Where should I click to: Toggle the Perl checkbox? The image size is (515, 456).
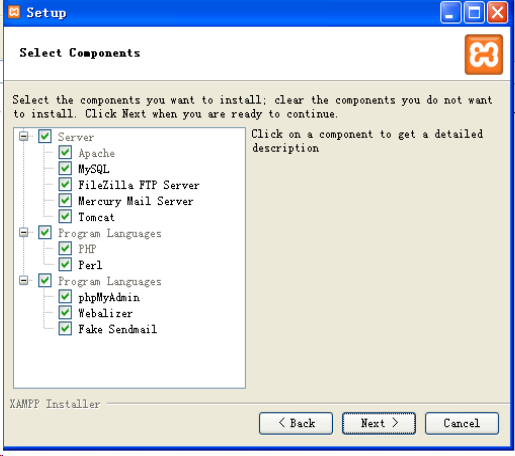pos(65,264)
